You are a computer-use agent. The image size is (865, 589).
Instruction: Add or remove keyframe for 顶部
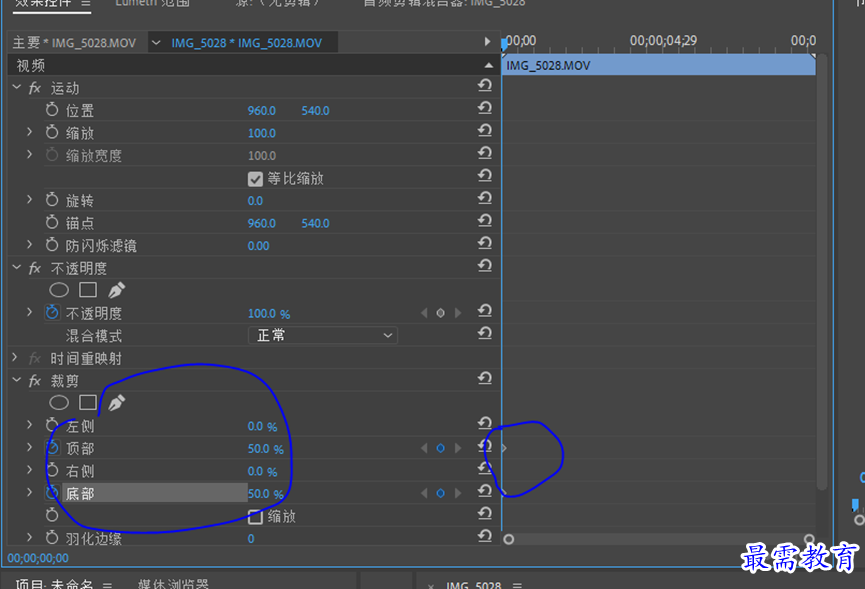440,448
